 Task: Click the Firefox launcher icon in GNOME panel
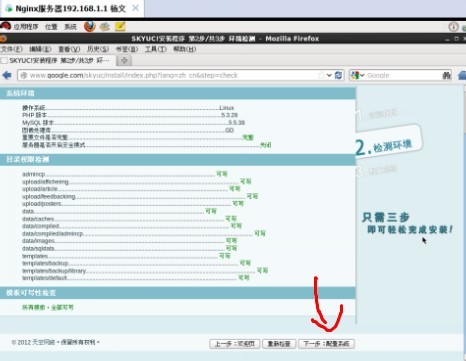tap(89, 26)
